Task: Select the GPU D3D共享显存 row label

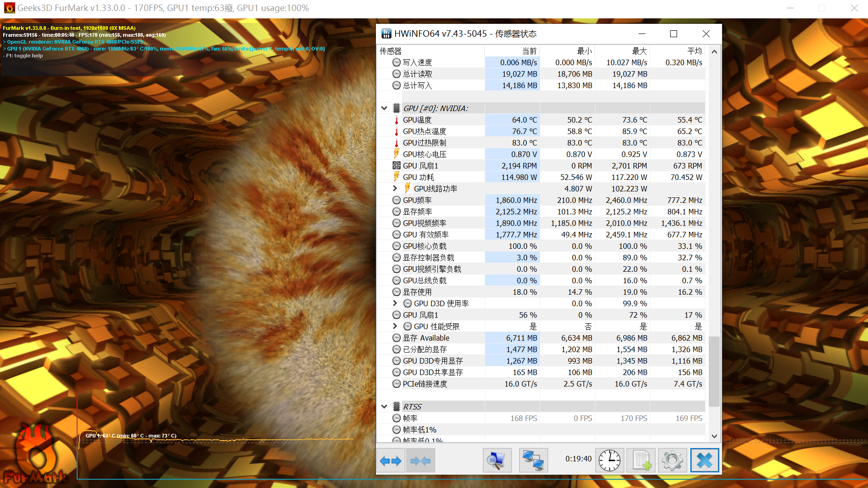Action: pyautogui.click(x=433, y=372)
